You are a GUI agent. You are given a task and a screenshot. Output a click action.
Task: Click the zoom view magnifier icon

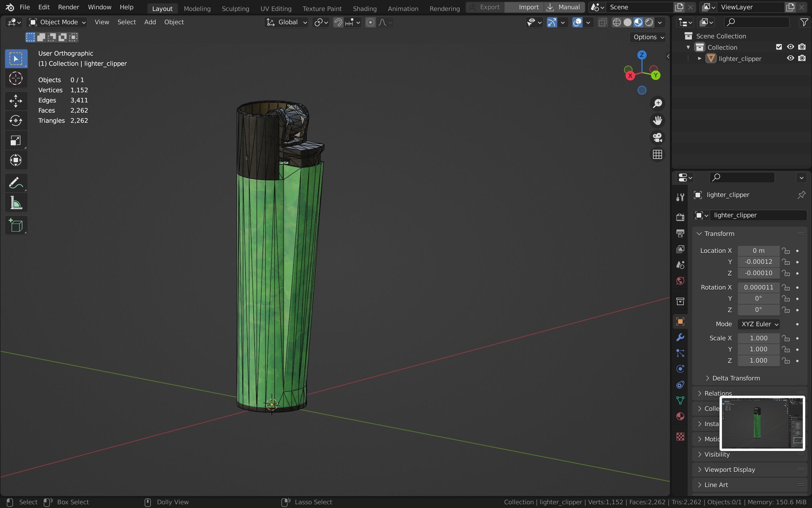click(x=657, y=103)
